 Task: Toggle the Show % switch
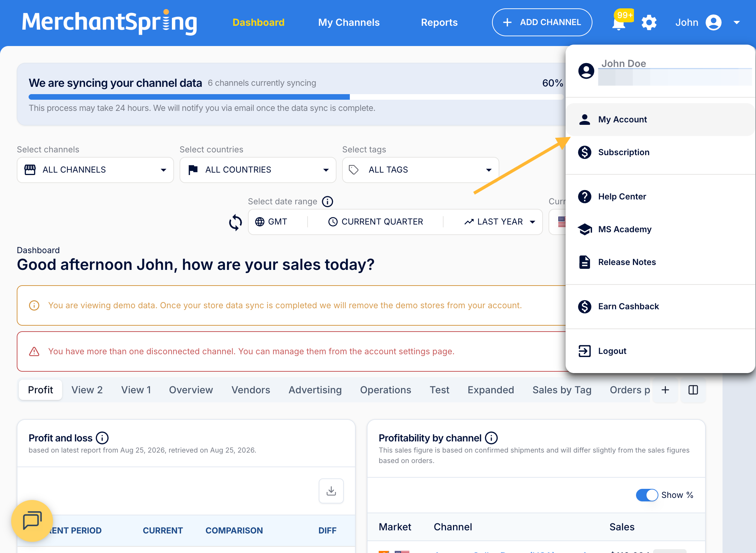coord(647,495)
